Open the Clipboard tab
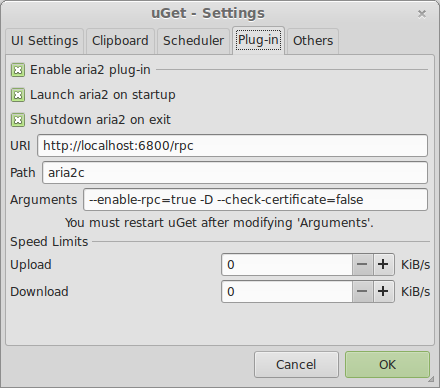 click(120, 41)
